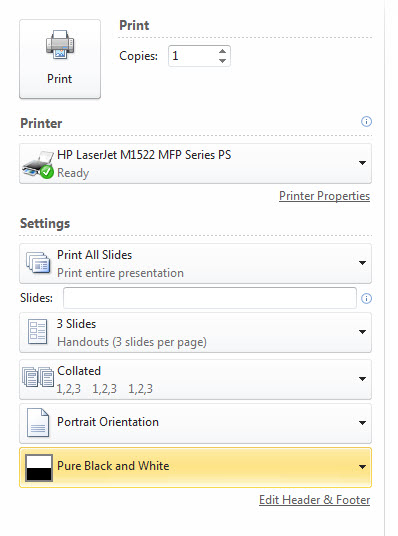Viewport: 398px width, 536px height.
Task: Expand the Collated options dropdown arrow
Action: 362,379
